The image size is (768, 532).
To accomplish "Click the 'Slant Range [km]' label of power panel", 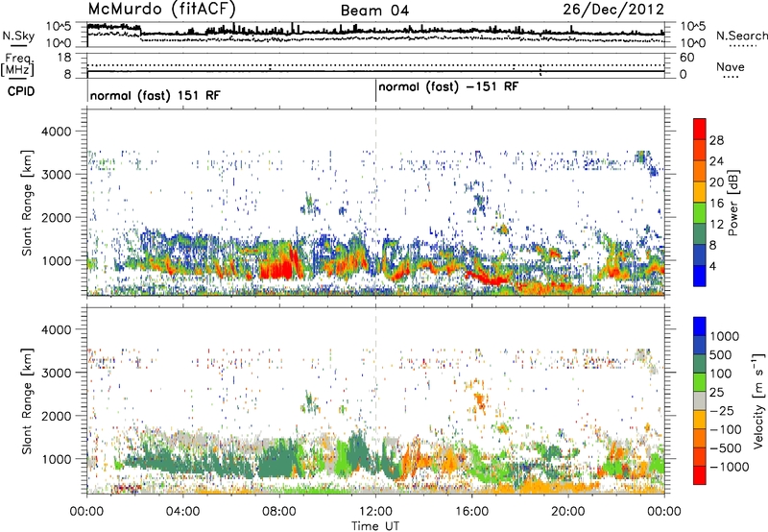I will click(27, 203).
